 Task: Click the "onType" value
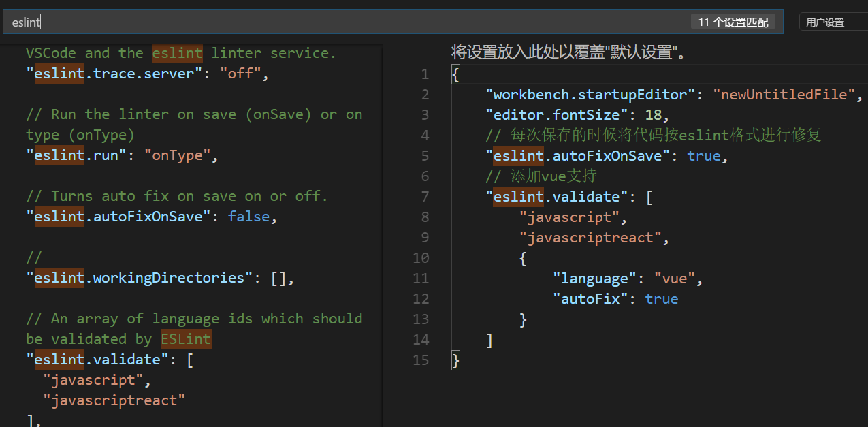pos(177,155)
